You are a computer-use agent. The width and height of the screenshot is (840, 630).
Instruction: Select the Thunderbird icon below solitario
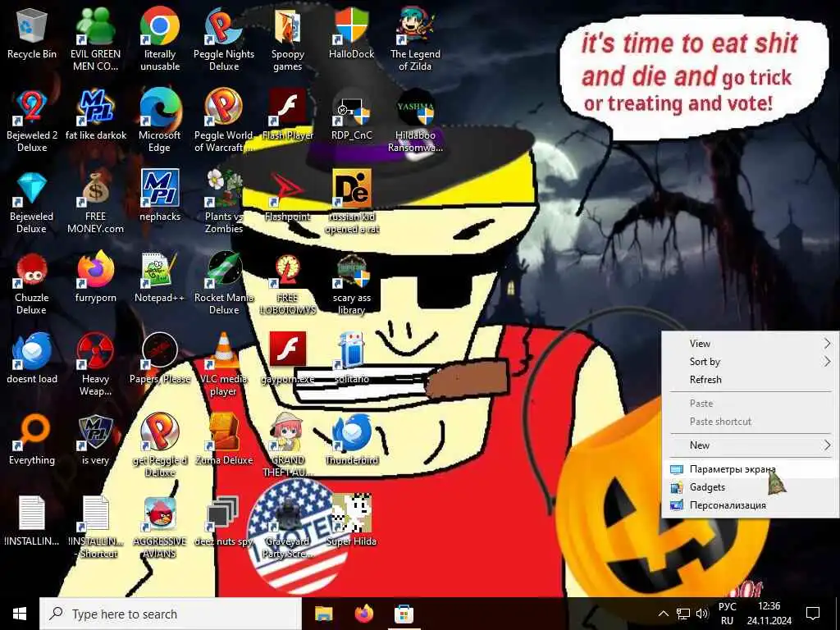(351, 433)
